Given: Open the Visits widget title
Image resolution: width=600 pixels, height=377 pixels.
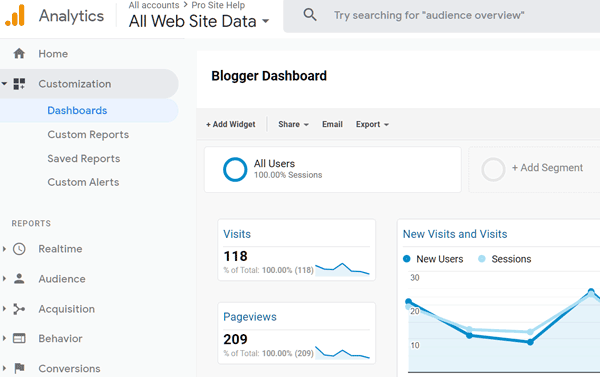Looking at the screenshot, I should (237, 234).
